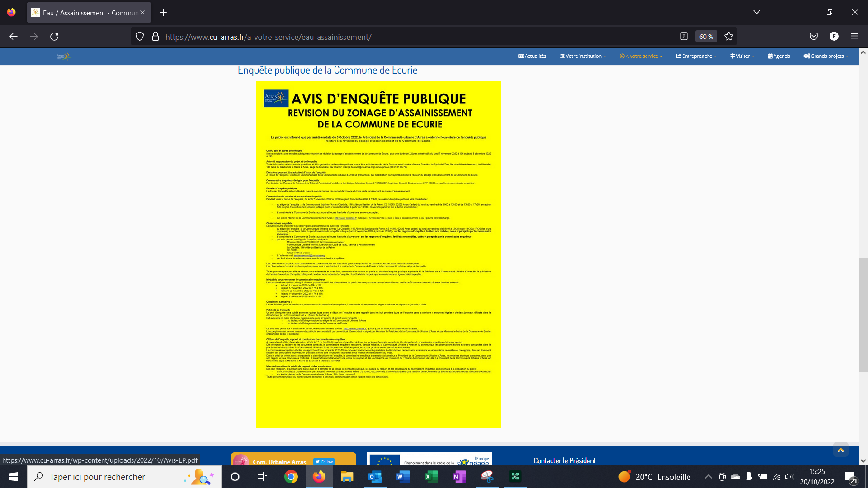Click the Firefox reload page button
The image size is (868, 488).
[54, 37]
